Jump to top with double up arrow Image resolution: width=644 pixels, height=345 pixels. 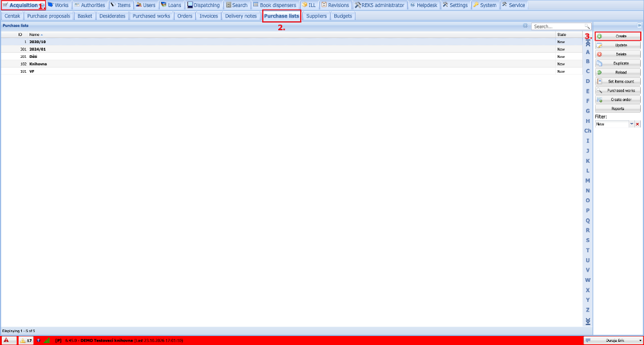coord(588,42)
